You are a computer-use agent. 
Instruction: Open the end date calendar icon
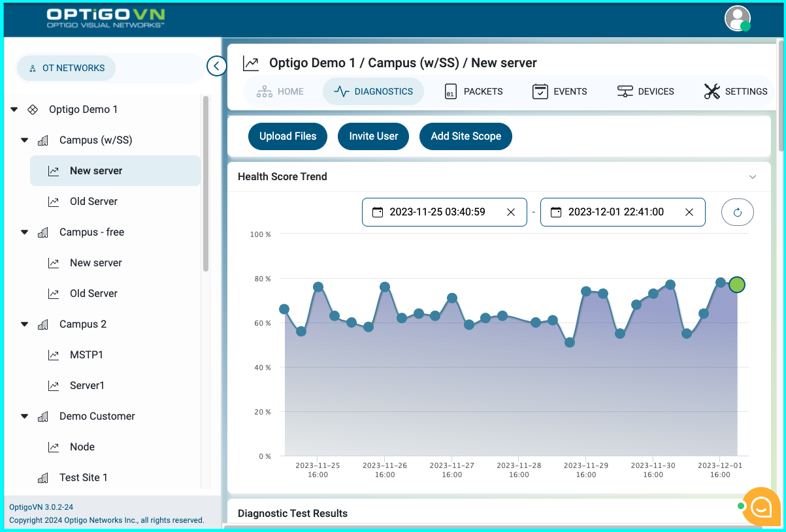(555, 212)
